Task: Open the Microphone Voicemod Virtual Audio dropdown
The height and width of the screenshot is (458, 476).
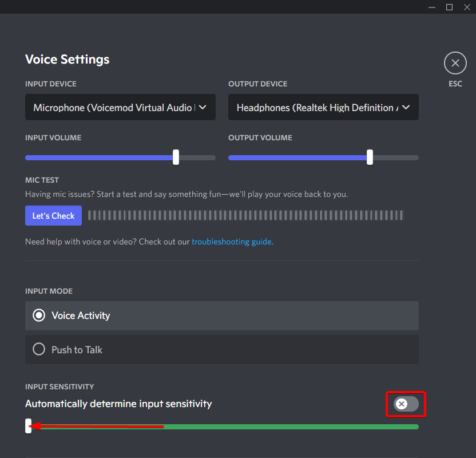Action: [120, 107]
